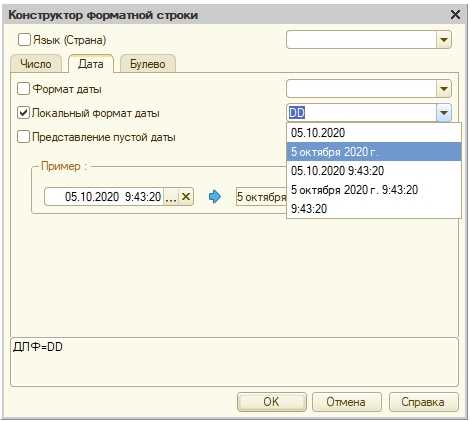
Task: Expand the language and country dropdown
Action: (x=444, y=40)
